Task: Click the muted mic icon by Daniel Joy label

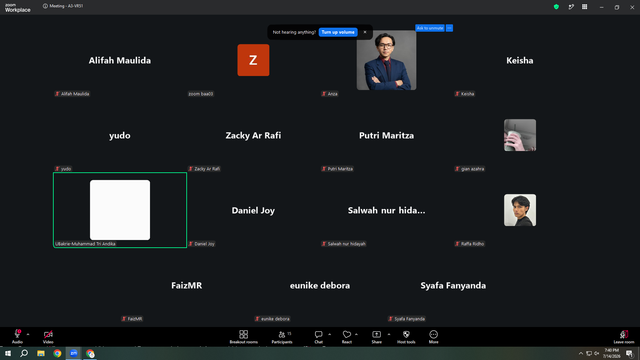Action: point(191,244)
